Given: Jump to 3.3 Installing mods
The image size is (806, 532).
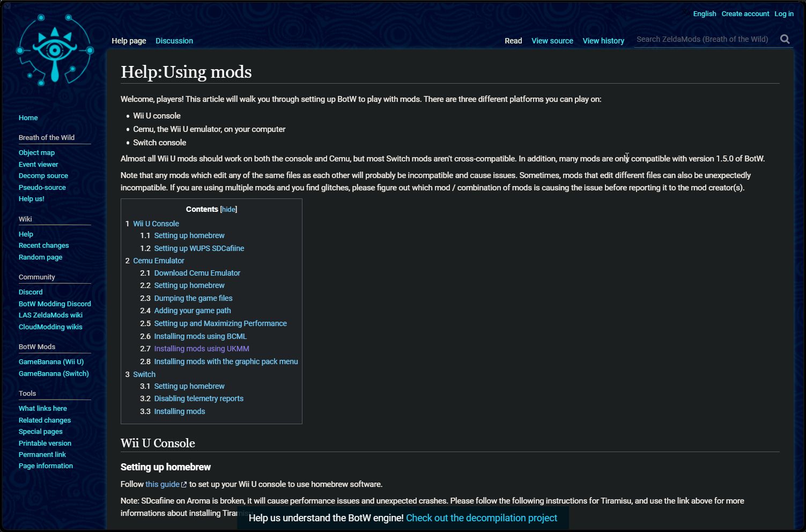Looking at the screenshot, I should coord(173,411).
